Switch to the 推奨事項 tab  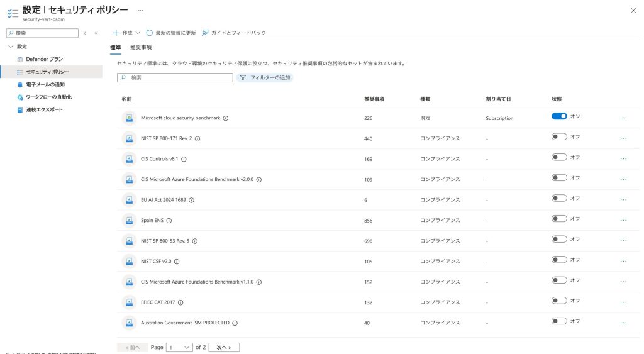[141, 48]
